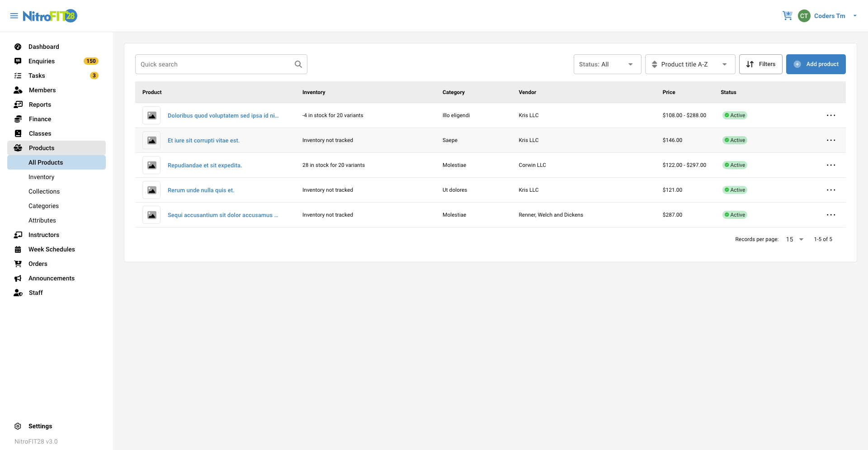Image resolution: width=868 pixels, height=450 pixels.
Task: Open the Week Schedules calendar icon
Action: pos(18,249)
